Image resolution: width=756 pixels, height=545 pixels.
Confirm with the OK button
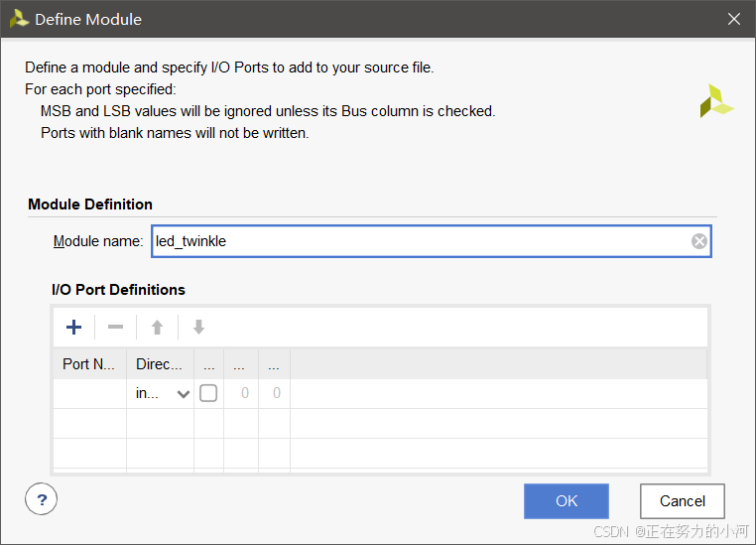[x=567, y=501]
